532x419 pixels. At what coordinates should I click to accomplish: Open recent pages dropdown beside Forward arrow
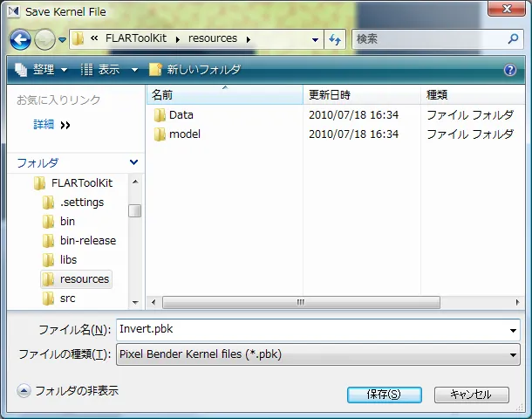62,40
